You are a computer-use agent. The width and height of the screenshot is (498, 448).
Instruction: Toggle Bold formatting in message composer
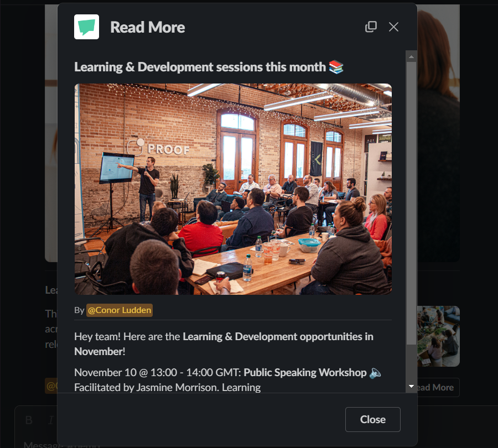point(29,420)
